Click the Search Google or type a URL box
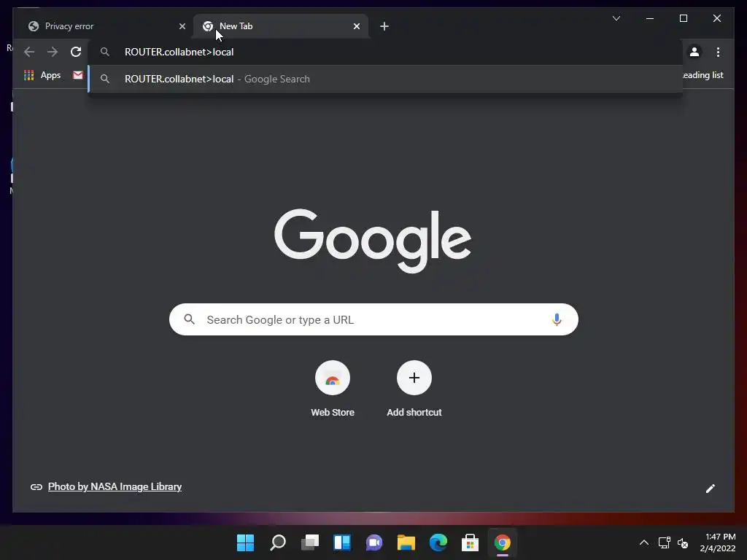Screen dimensions: 747x560 373,319
